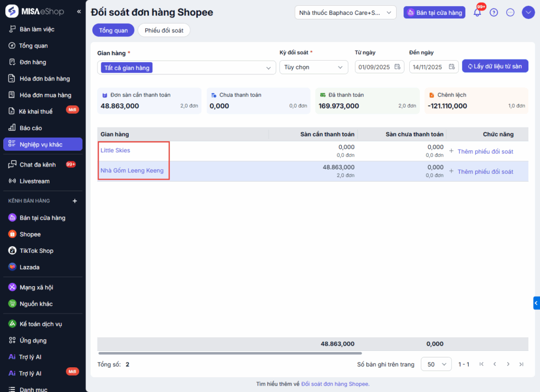Open the Đối soát đơn hàng Shopee help link
Viewport: 540px width, 392px height.
tap(335, 384)
